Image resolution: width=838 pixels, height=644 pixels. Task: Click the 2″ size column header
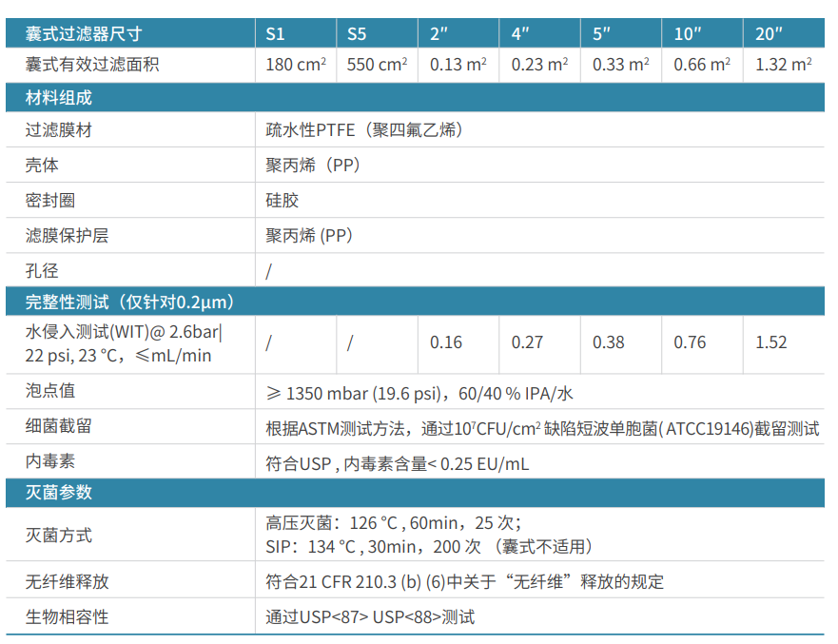click(438, 34)
